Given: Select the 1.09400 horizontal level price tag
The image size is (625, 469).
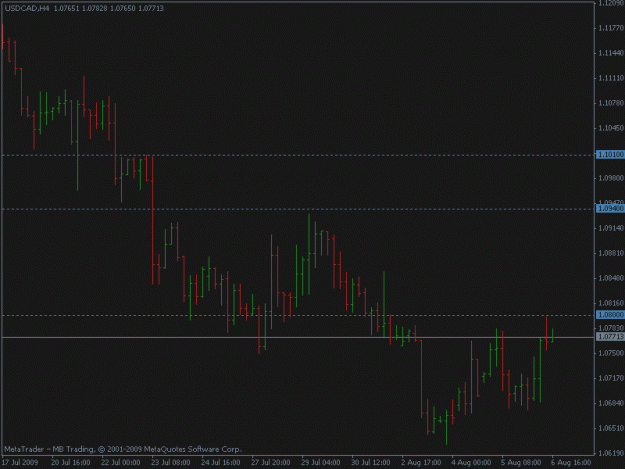Looking at the screenshot, I should tap(610, 208).
